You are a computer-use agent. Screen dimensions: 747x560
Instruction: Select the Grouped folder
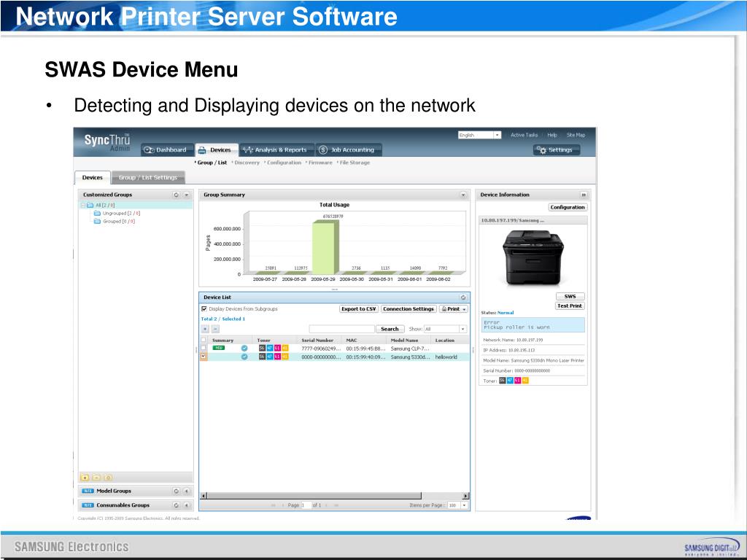[115, 222]
